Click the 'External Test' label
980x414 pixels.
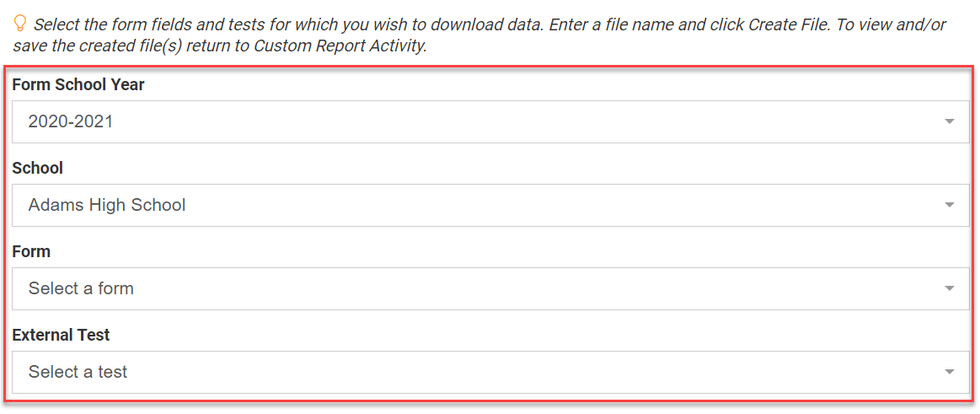tap(61, 335)
